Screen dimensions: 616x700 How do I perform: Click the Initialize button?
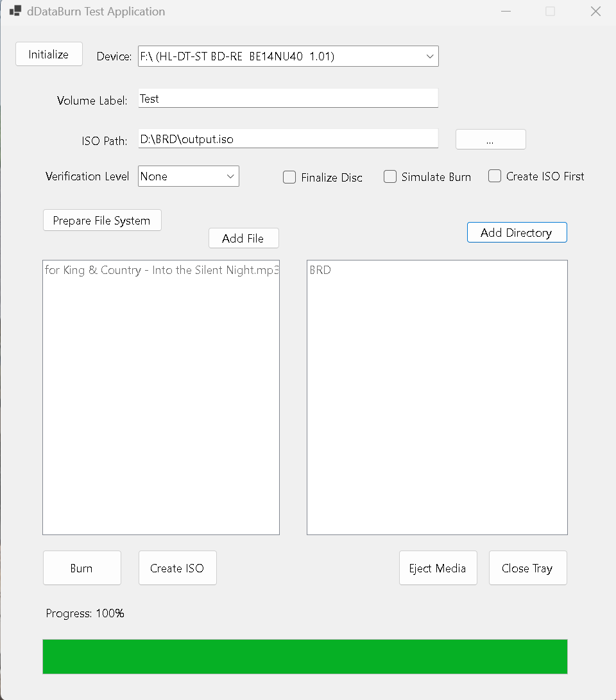tap(49, 54)
